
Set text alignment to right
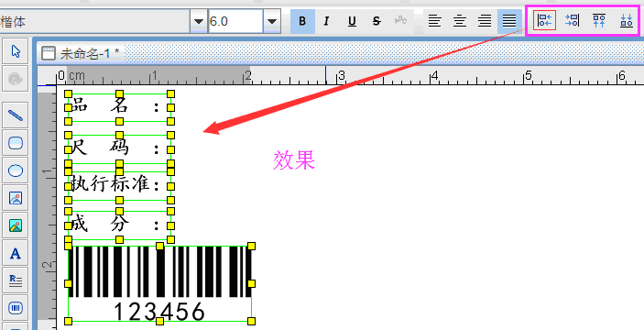485,21
